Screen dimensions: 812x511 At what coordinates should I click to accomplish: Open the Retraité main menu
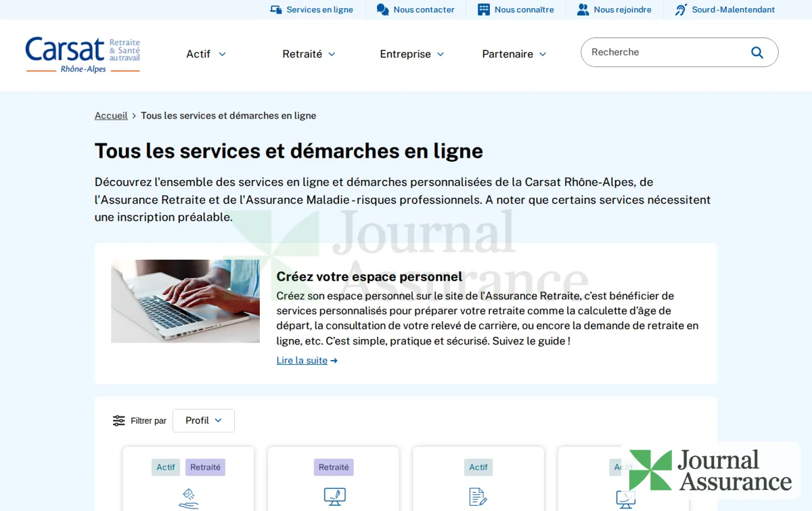[309, 54]
